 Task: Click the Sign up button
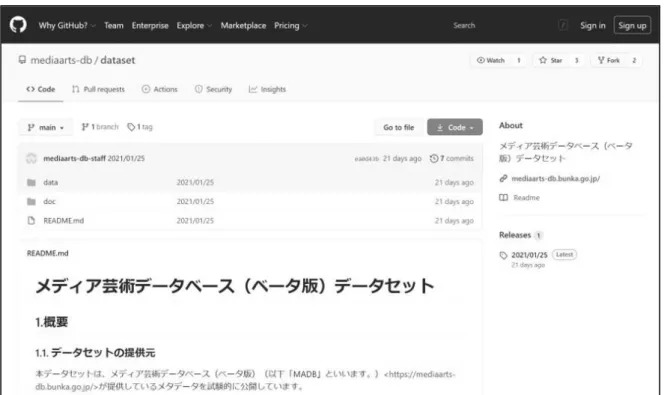pos(632,25)
